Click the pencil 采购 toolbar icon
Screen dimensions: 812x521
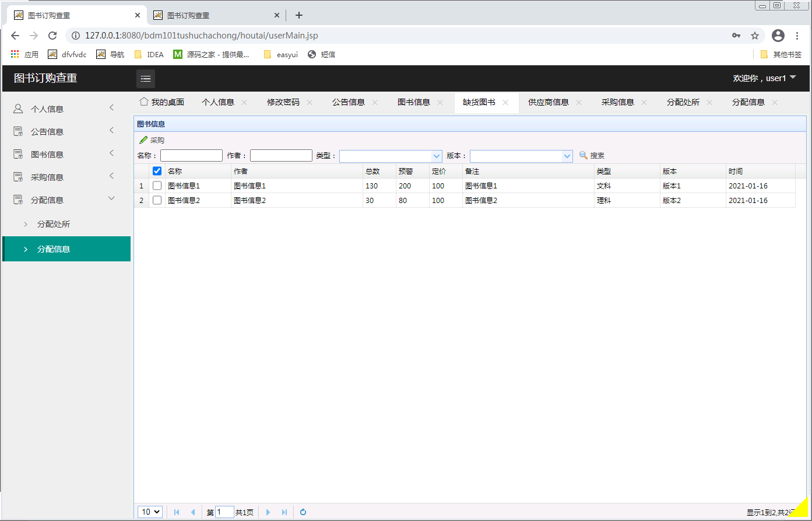tap(143, 140)
